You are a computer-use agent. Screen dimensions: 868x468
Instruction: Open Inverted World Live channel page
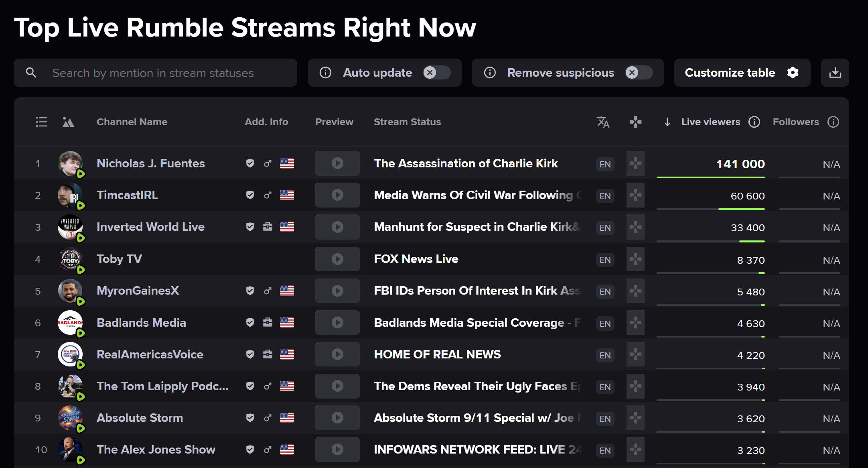(x=150, y=227)
